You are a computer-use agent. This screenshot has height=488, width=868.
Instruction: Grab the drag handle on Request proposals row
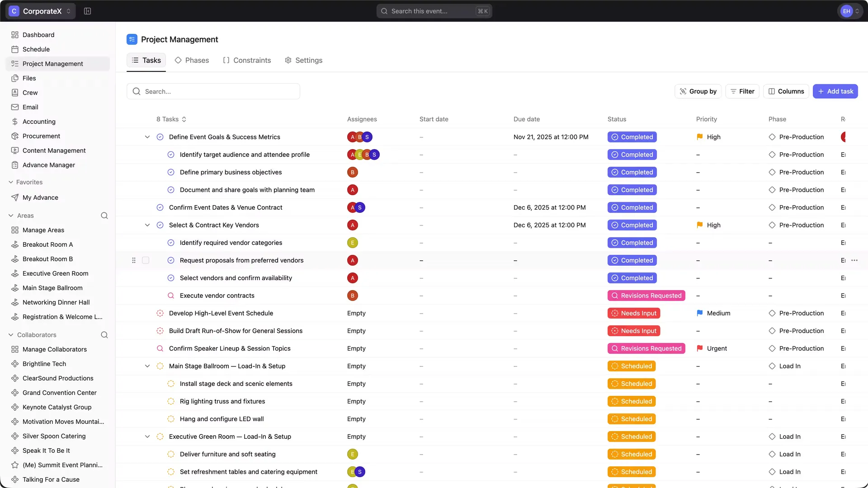134,260
